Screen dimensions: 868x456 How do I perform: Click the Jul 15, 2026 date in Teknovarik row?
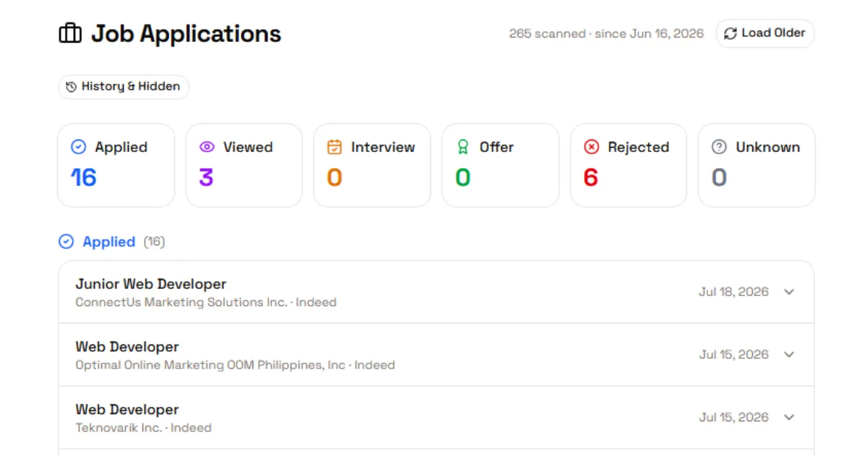733,418
